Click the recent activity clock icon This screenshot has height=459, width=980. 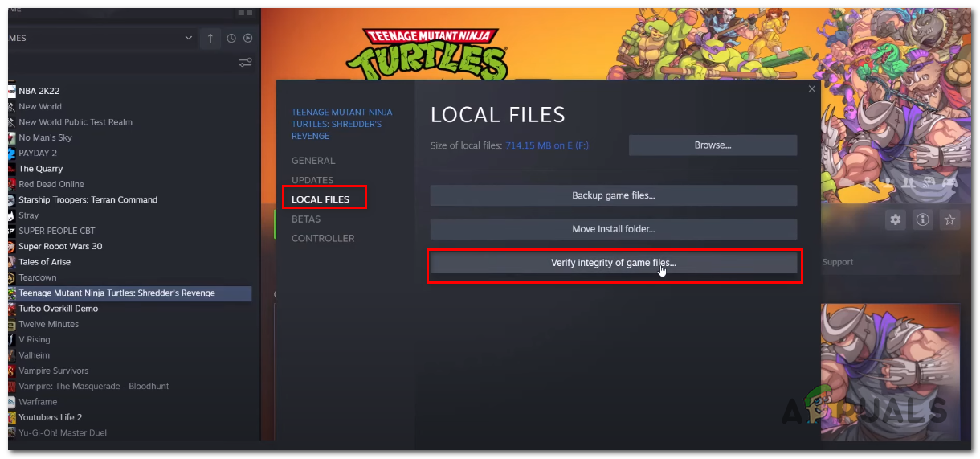click(231, 38)
